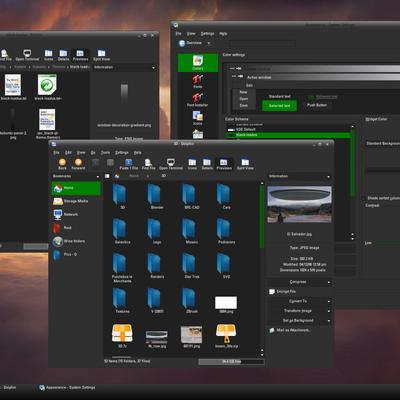Switch front Dolphin window to Icons view
The image size is (400, 400).
[192, 164]
